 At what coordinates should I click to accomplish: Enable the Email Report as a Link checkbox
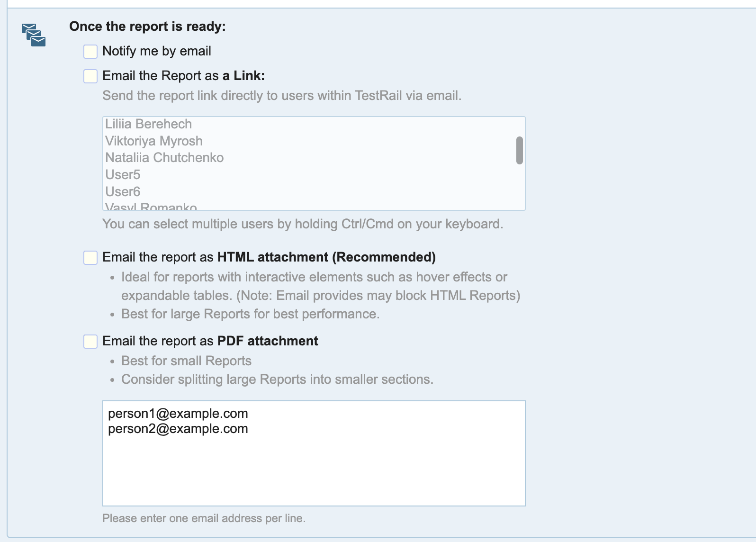[90, 76]
